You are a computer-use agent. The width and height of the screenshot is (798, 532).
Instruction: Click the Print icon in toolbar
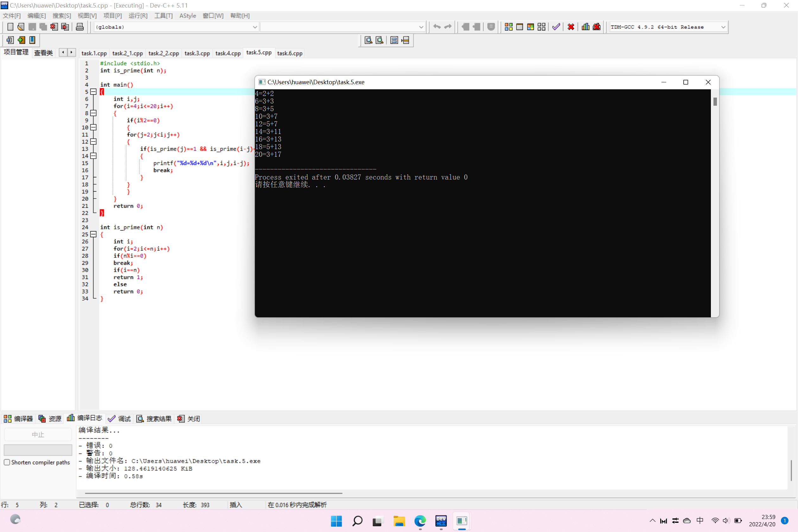80,27
